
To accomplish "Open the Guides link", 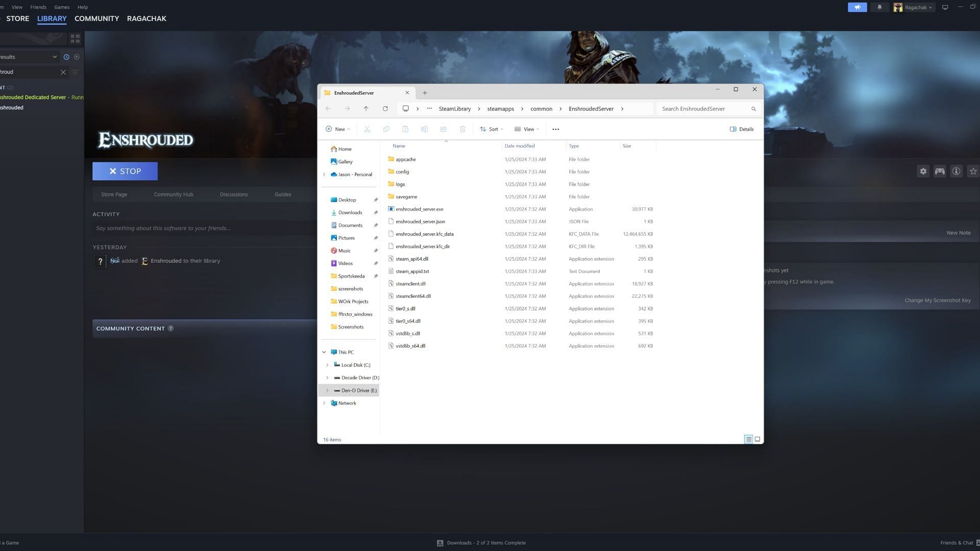I will 283,194.
